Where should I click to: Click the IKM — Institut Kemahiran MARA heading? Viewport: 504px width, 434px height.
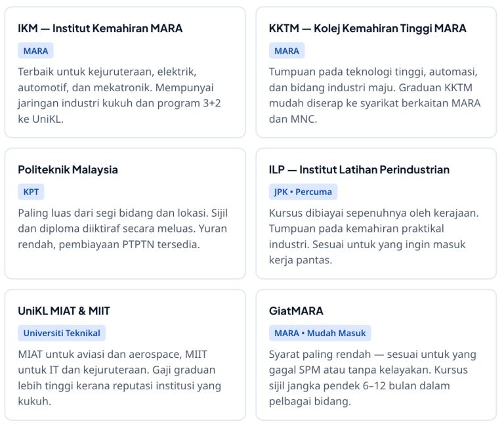[x=100, y=28]
